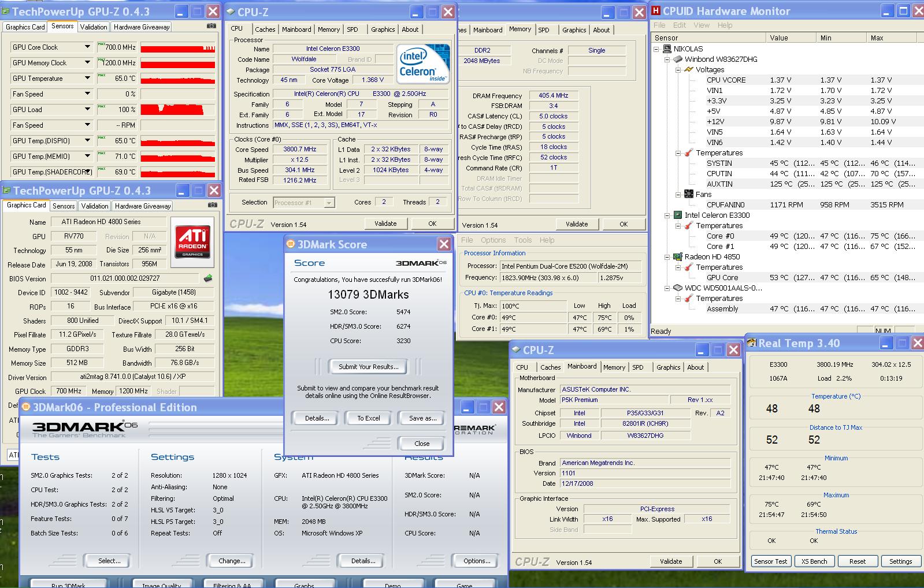Click the XS Bench button in Real Temp
This screenshot has width=924, height=588.
tap(814, 561)
